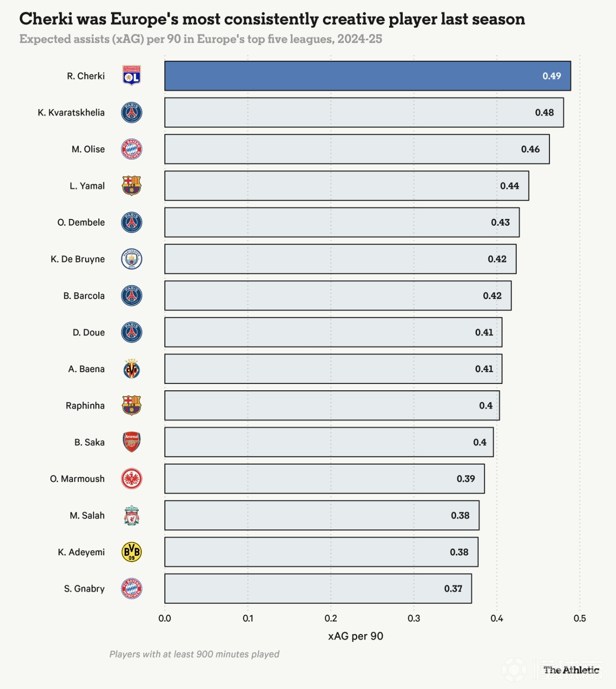
Task: Select the Manchester City crest by K. De Bruyne
Action: (x=132, y=259)
